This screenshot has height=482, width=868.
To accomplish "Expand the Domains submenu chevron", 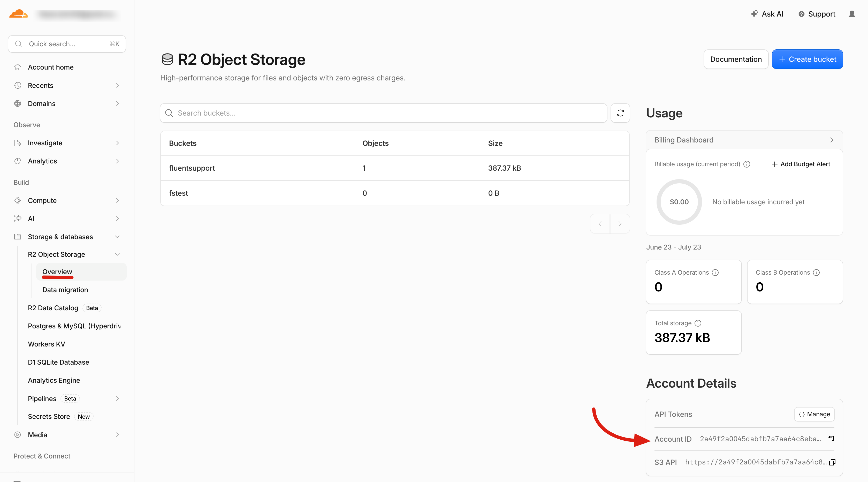I will coord(117,103).
